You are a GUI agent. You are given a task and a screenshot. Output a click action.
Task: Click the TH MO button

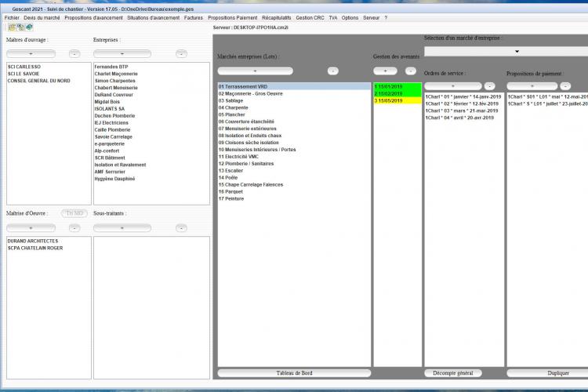point(74,213)
